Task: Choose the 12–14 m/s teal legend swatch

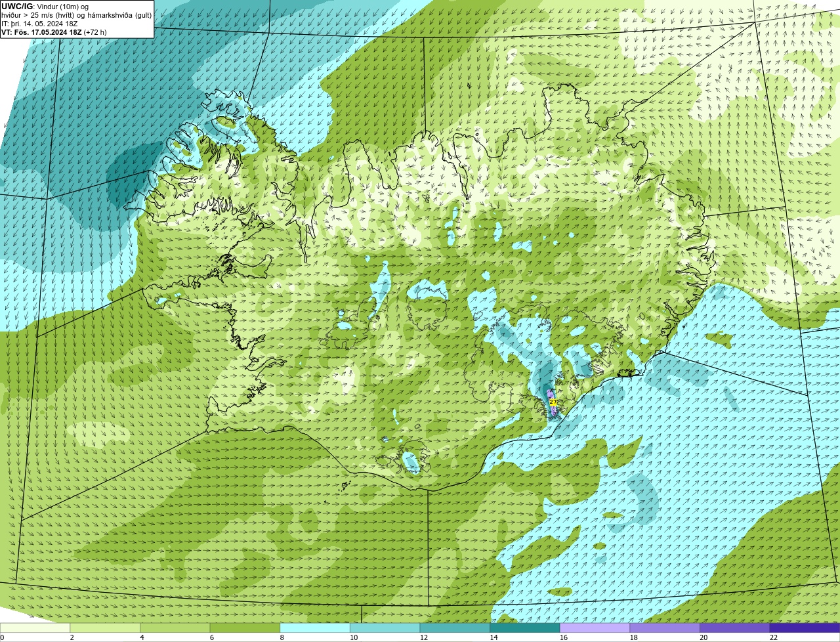Action: point(455,628)
